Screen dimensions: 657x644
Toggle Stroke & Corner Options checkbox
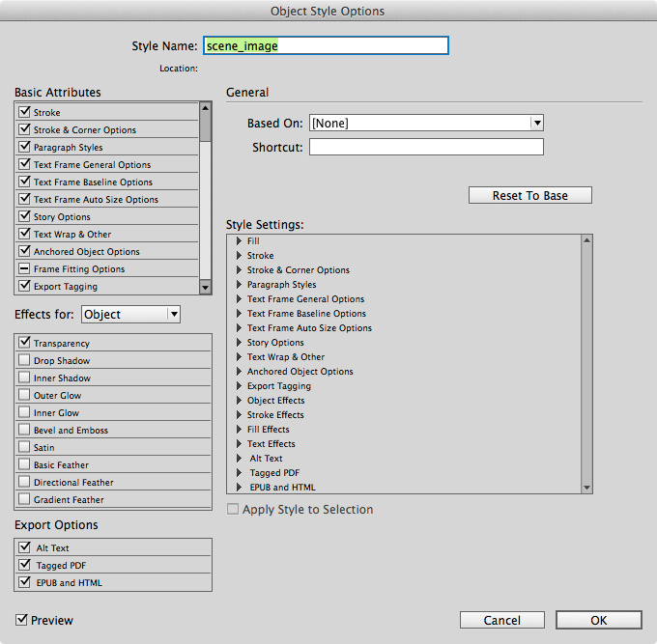pyautogui.click(x=25, y=129)
